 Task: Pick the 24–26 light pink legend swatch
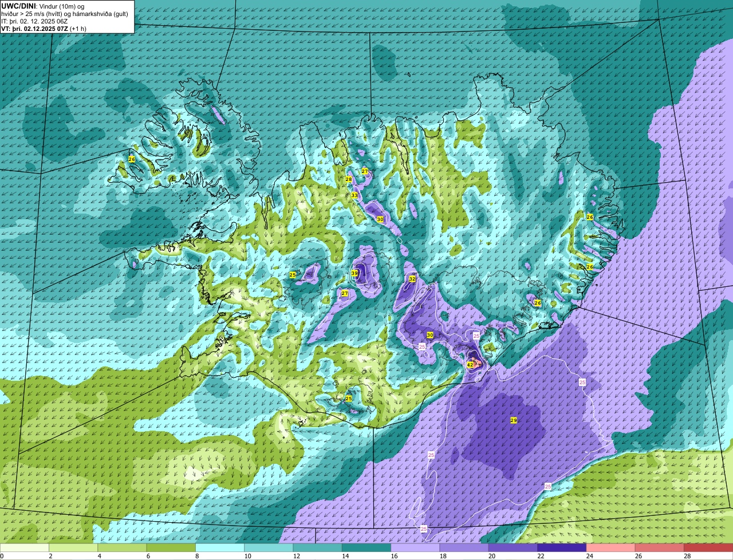(x=611, y=547)
